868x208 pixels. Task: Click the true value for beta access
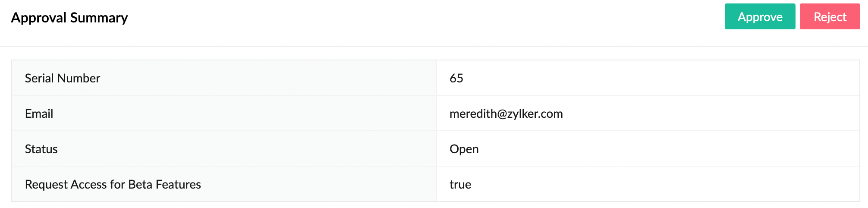pos(460,184)
